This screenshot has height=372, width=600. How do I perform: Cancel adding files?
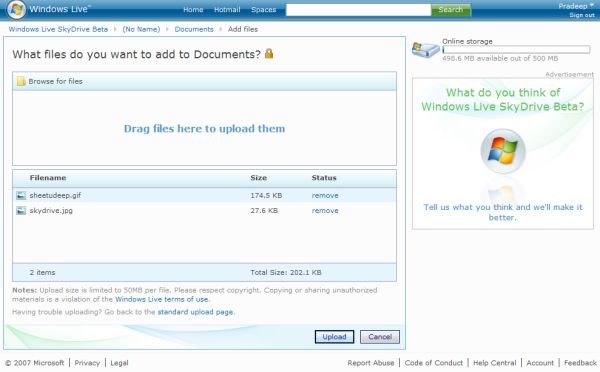(x=380, y=337)
